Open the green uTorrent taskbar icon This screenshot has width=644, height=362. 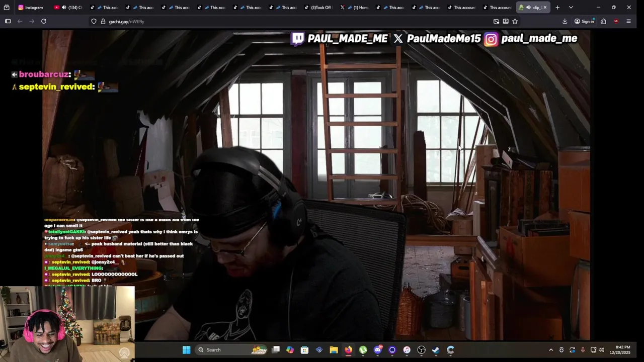(363, 350)
